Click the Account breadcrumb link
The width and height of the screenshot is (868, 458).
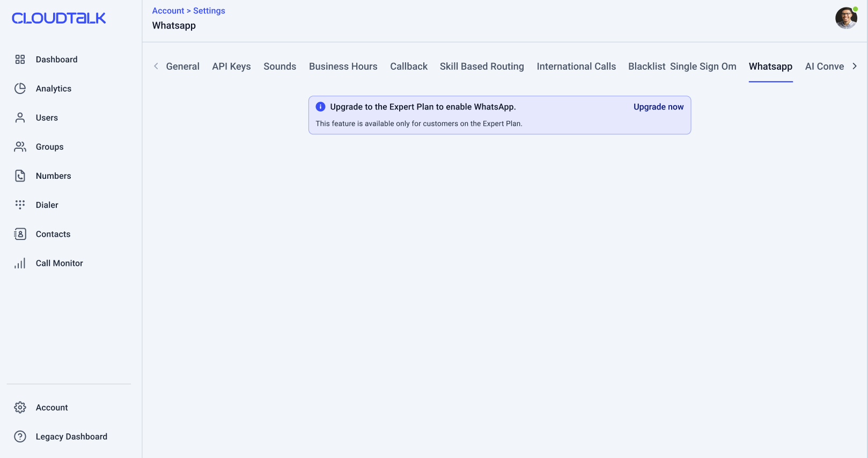(x=168, y=11)
